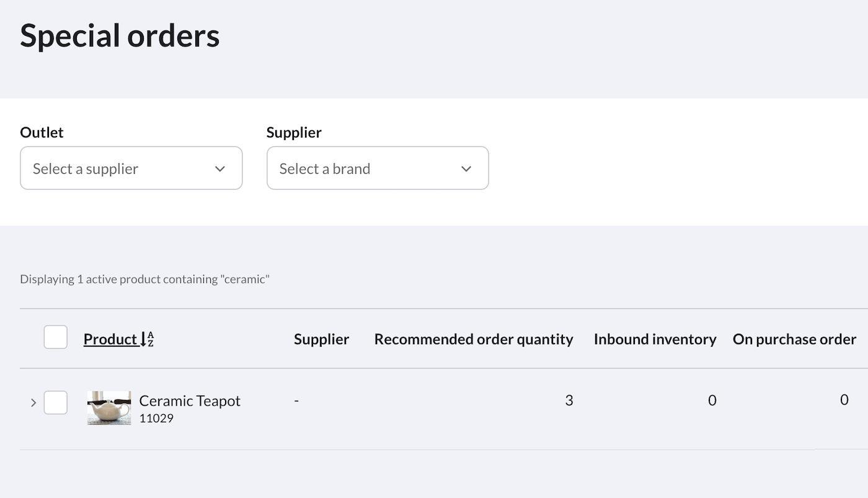Click the SKU 11029 under Ceramic Teapot
Image resolution: width=868 pixels, height=498 pixels.
(x=156, y=419)
